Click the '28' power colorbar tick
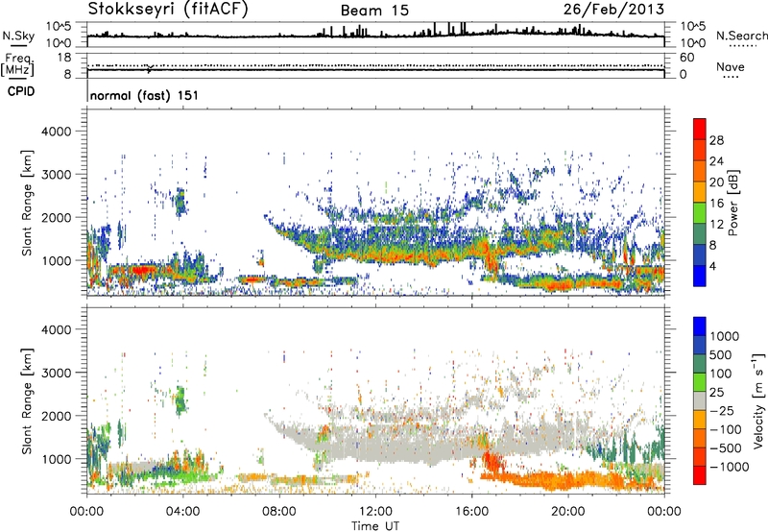Image resolution: width=768 pixels, height=532 pixels. click(716, 140)
